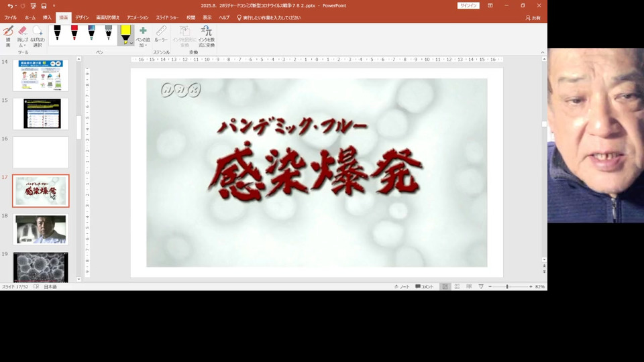
Task: Select slide 19 virus thumbnail
Action: (41, 267)
